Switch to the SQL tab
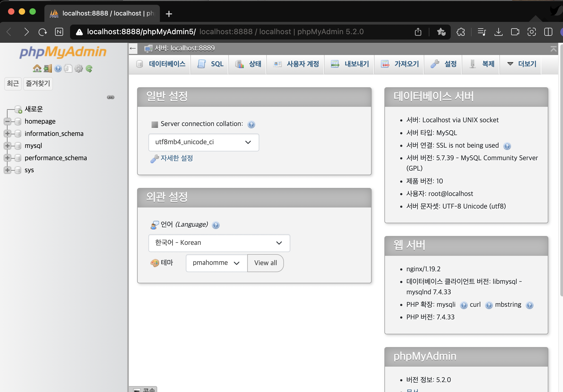 click(211, 64)
